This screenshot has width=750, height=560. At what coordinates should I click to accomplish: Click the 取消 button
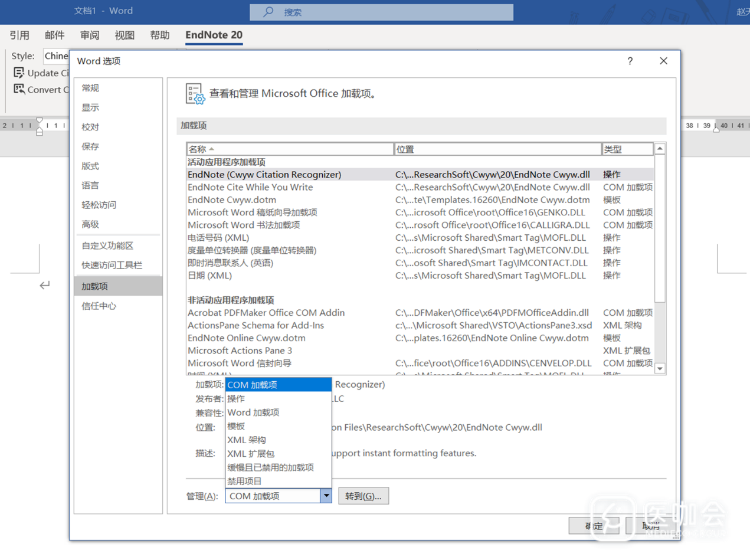pos(650,526)
